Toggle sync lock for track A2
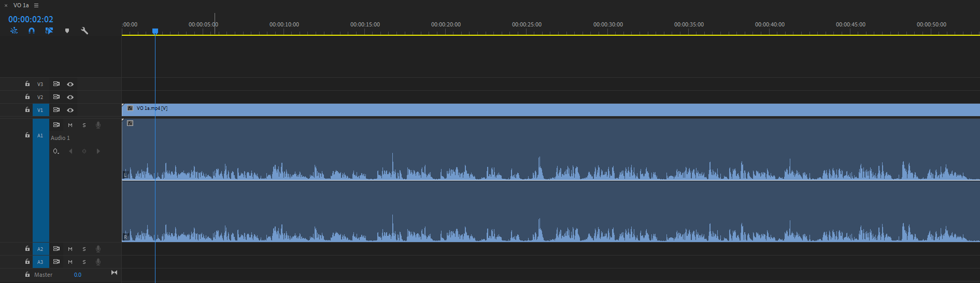The image size is (980, 283). (x=56, y=249)
